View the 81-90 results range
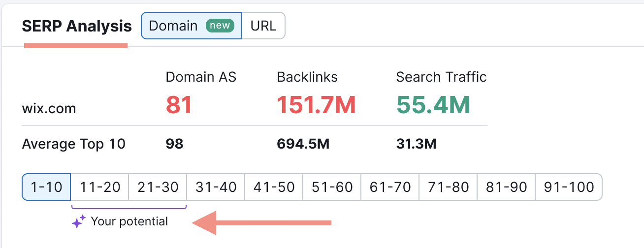Screen dimensions: 644x248 point(506,187)
